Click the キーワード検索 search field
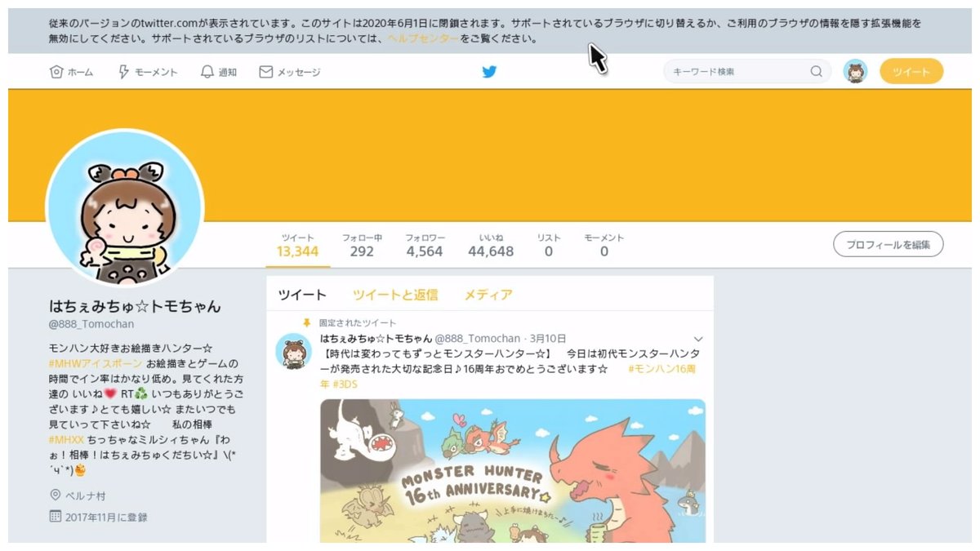980x551 pixels. (x=747, y=72)
